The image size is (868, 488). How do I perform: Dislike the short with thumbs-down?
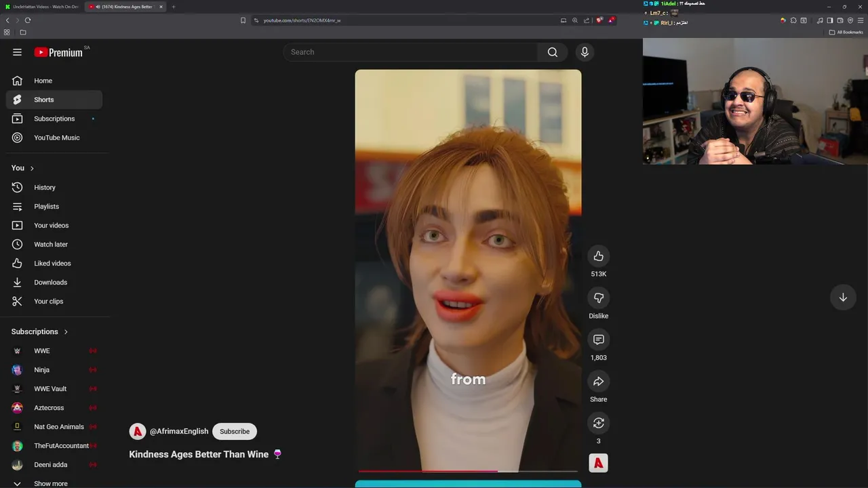[x=598, y=298]
